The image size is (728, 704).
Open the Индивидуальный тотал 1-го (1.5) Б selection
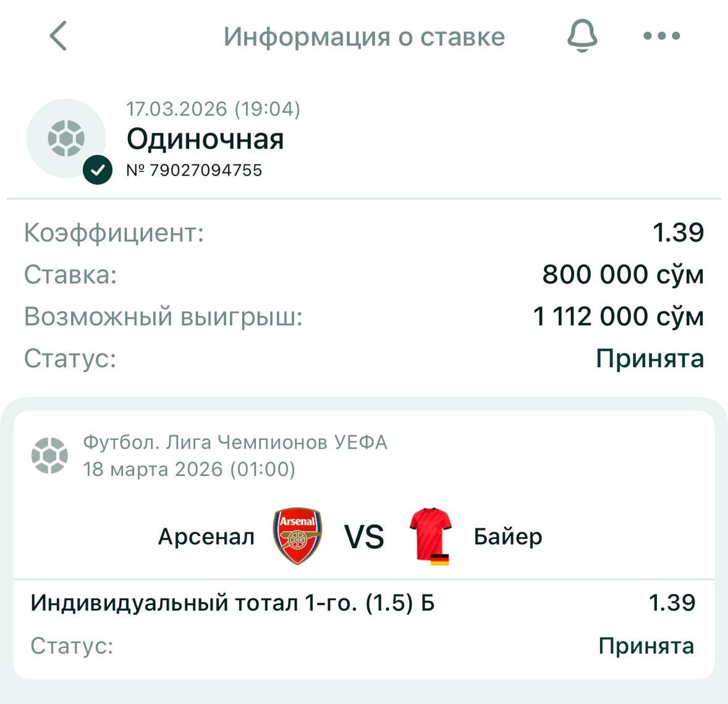[232, 603]
